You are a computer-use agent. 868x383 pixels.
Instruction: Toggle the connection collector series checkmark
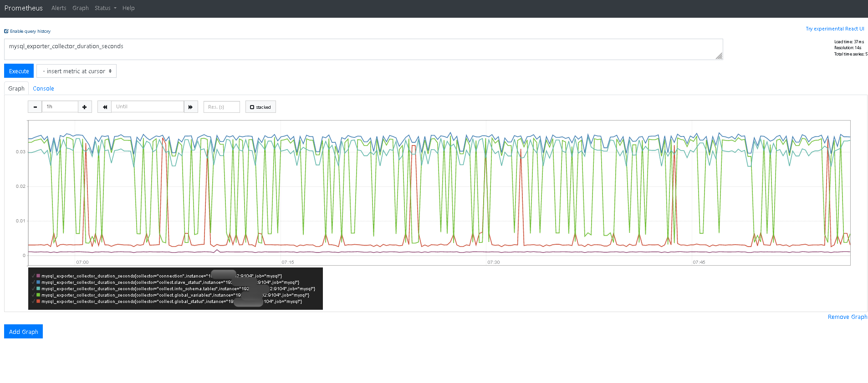tap(33, 276)
